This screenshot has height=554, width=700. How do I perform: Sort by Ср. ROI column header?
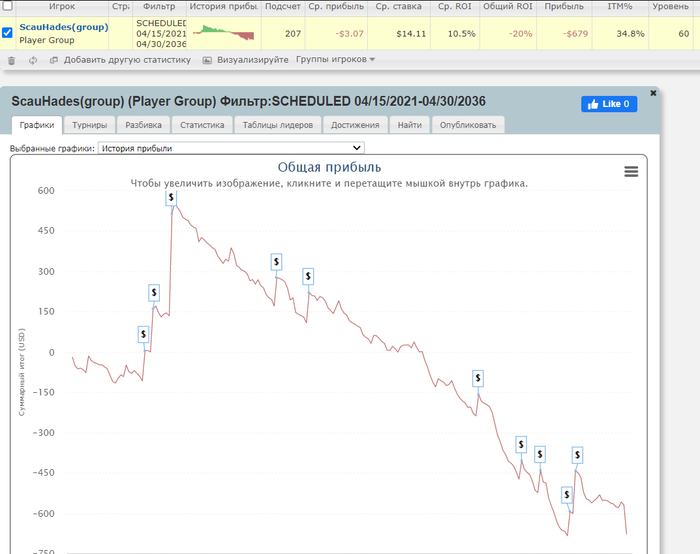point(454,6)
